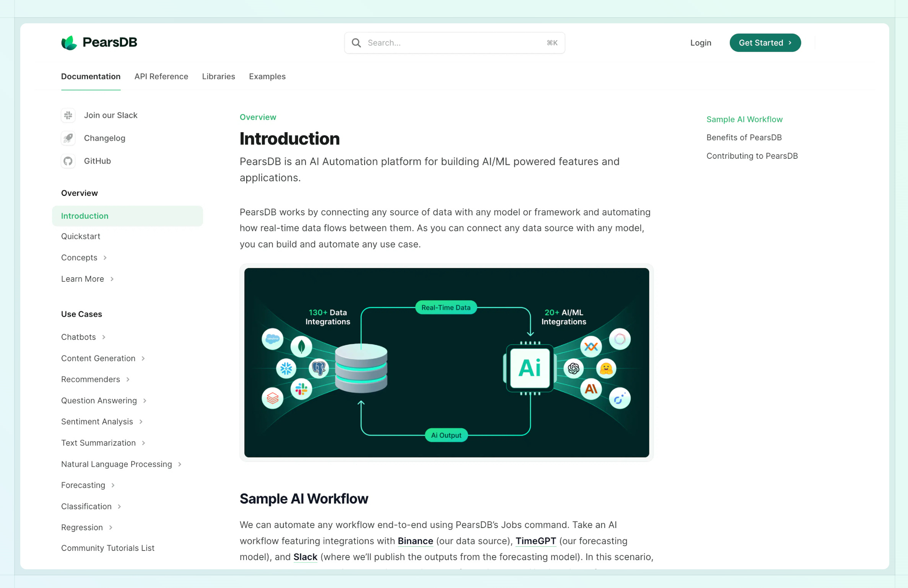Select Quickstart in the sidebar
Viewport: 908px width, 588px height.
coord(80,236)
